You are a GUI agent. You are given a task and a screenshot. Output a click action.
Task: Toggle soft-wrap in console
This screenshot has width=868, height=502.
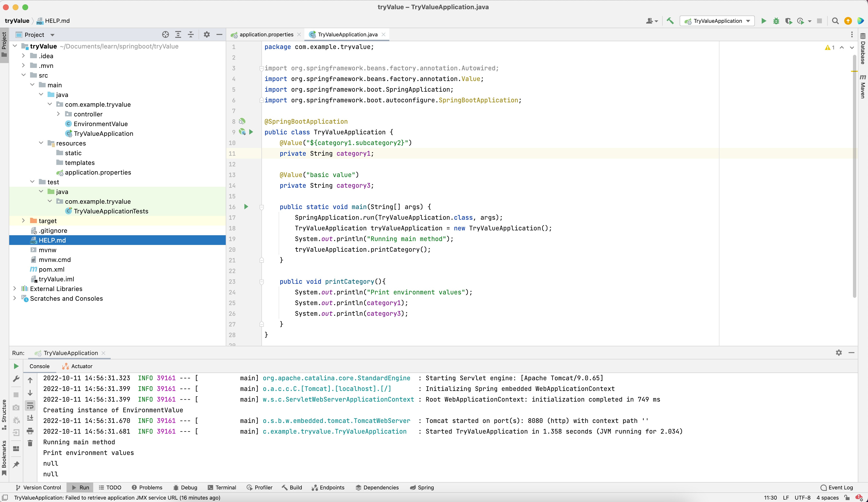point(30,406)
